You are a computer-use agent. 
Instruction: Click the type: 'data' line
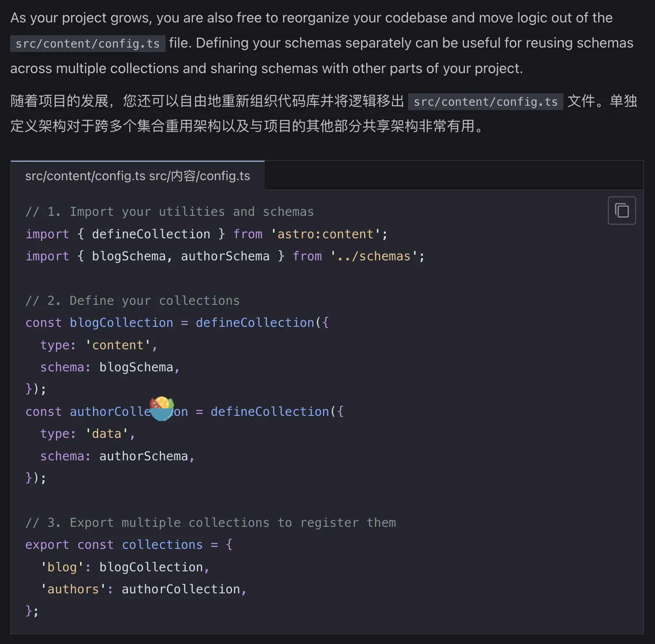(87, 434)
